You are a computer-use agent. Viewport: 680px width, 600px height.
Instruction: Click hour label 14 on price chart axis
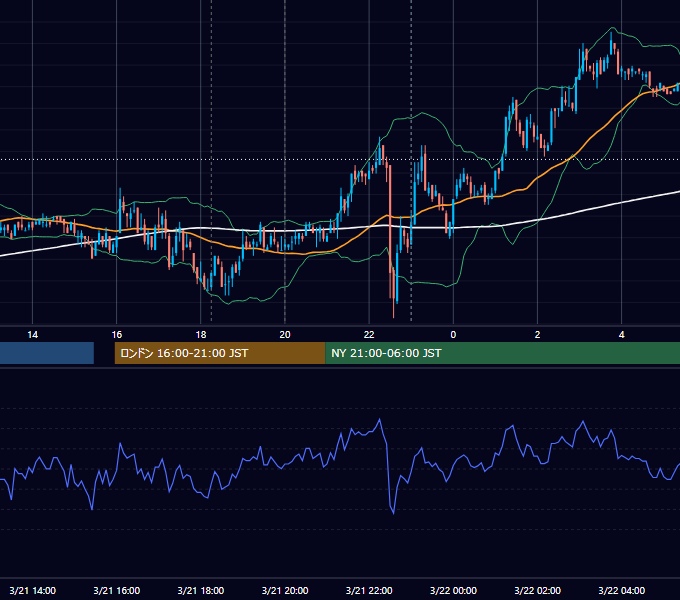[33, 335]
